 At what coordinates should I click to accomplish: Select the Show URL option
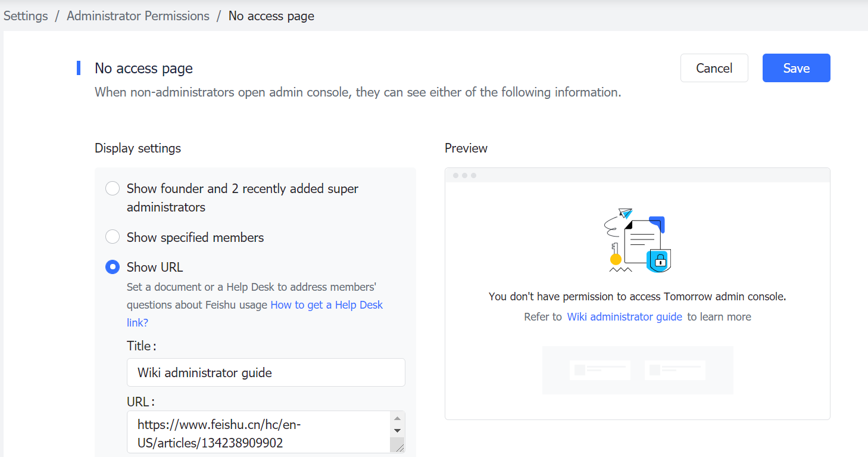click(113, 267)
